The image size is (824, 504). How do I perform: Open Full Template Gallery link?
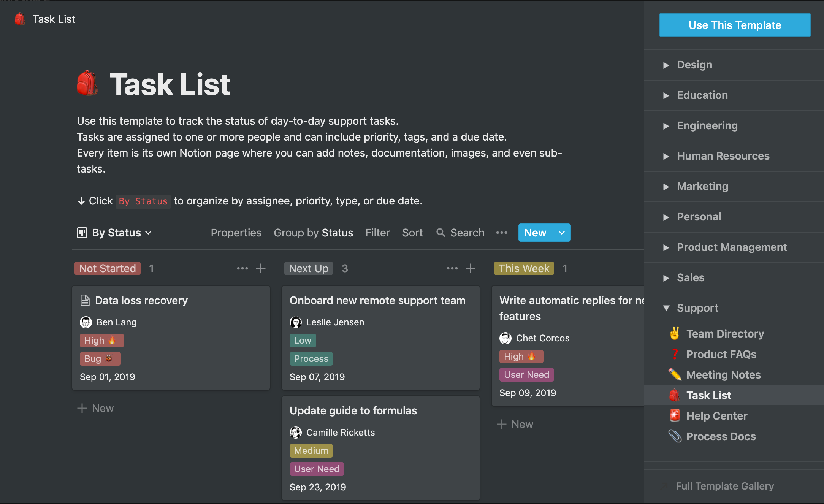tap(724, 486)
